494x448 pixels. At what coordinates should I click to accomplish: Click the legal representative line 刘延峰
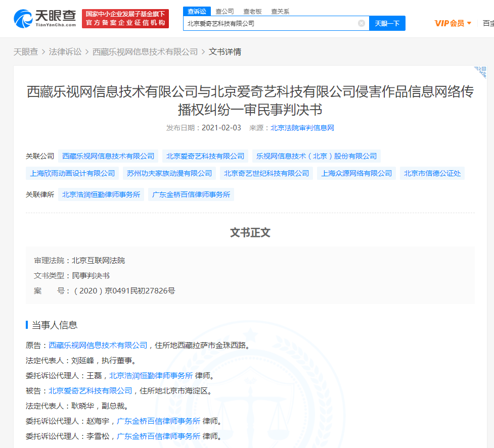(81, 360)
